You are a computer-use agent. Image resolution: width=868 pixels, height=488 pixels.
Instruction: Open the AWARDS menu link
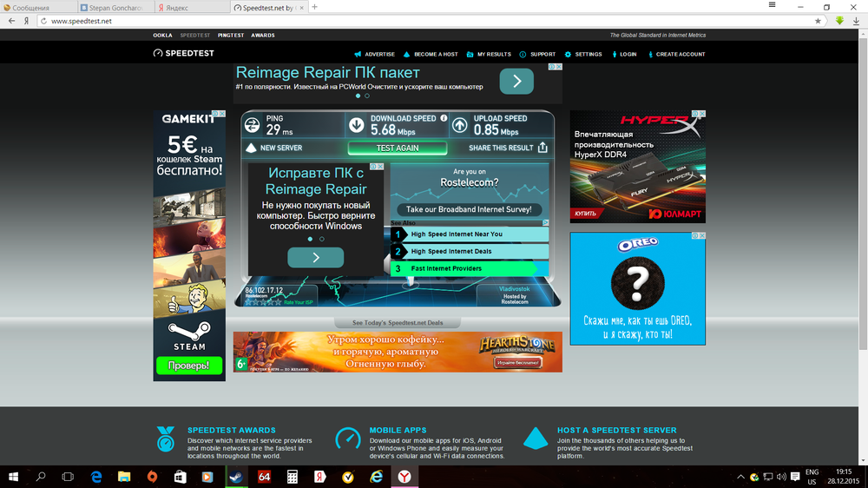[x=263, y=35]
